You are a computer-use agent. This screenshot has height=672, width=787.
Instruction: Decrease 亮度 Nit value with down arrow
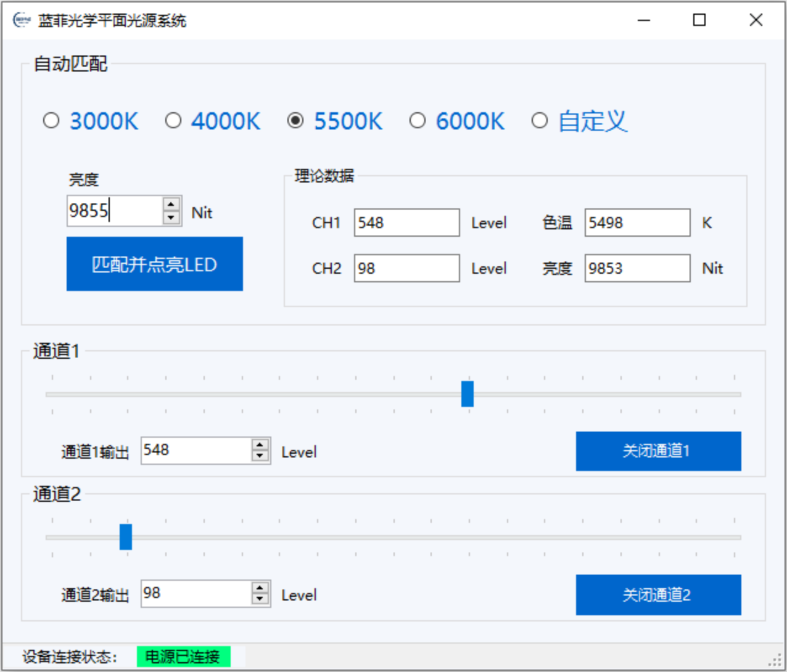click(171, 218)
